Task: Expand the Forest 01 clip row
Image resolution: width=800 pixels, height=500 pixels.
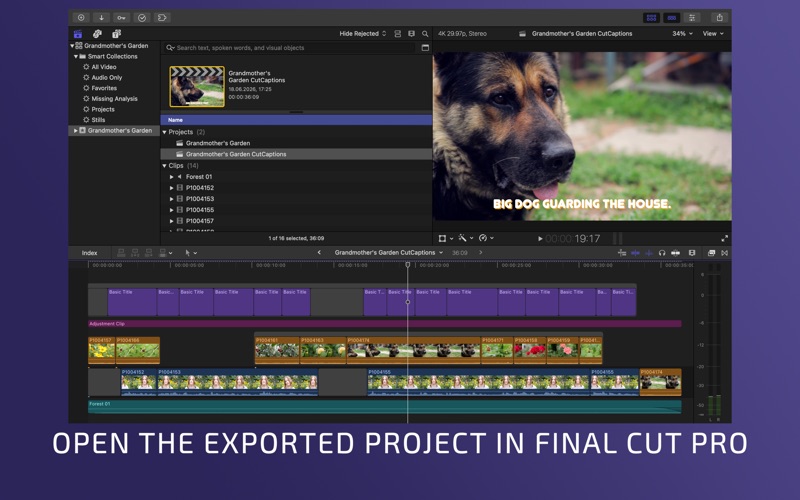Action: [x=171, y=177]
